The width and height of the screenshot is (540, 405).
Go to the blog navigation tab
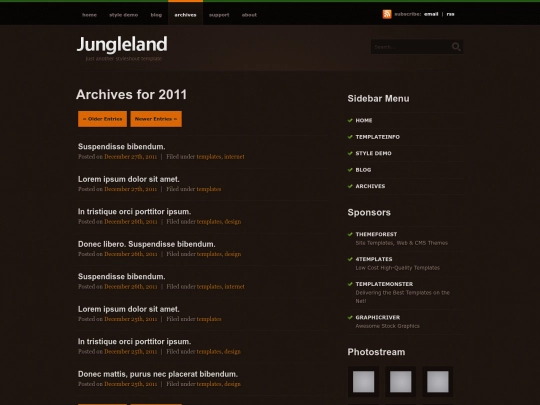156,15
